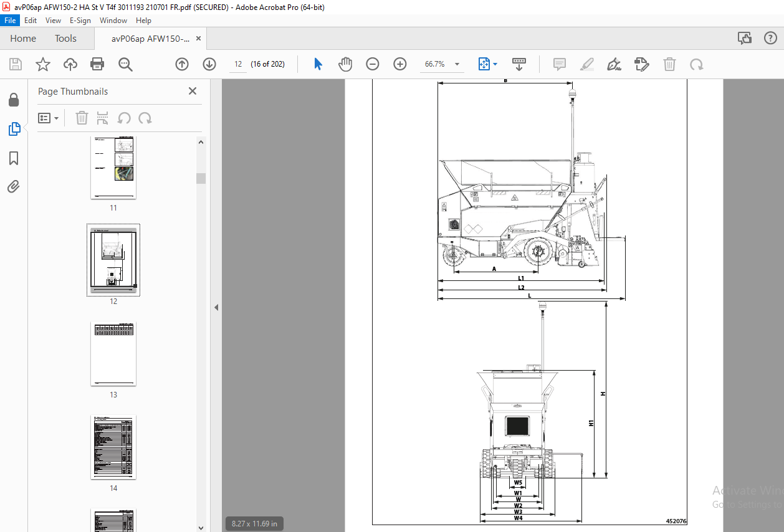Activate the hand pan tool
Viewport: 784px width, 532px height.
point(345,64)
